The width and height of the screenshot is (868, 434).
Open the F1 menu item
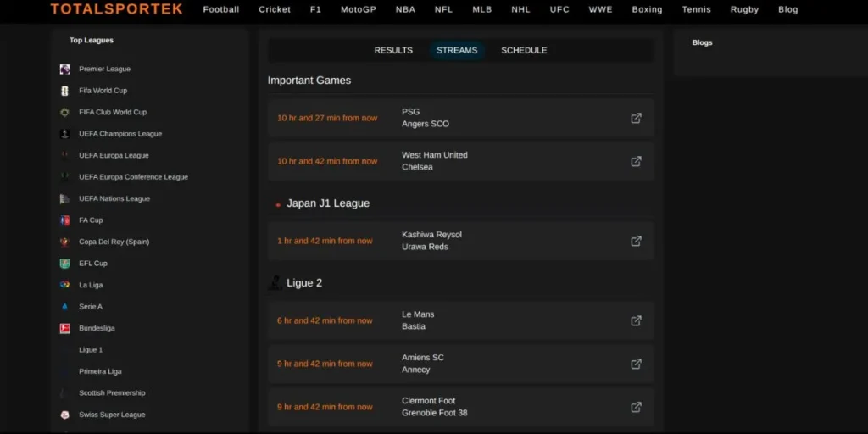[315, 9]
